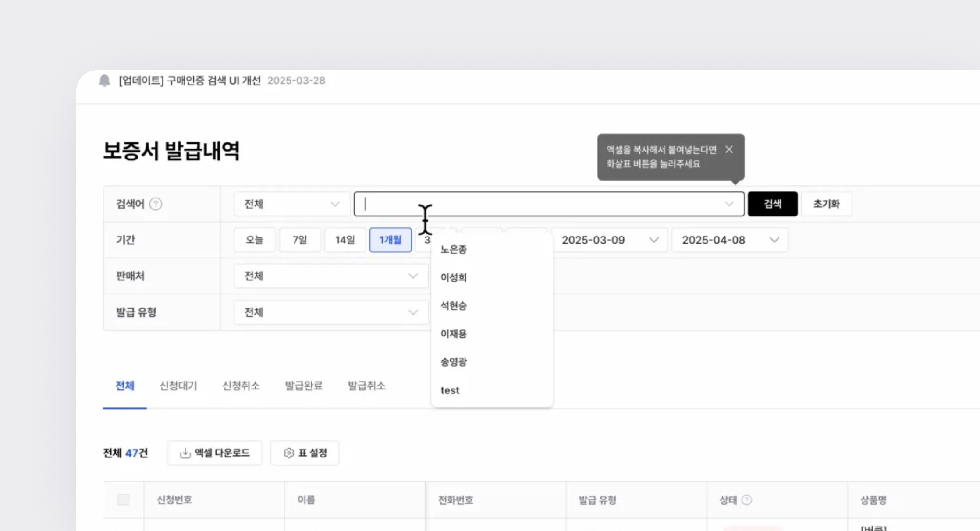Click the 상태 column help icon

click(747, 500)
